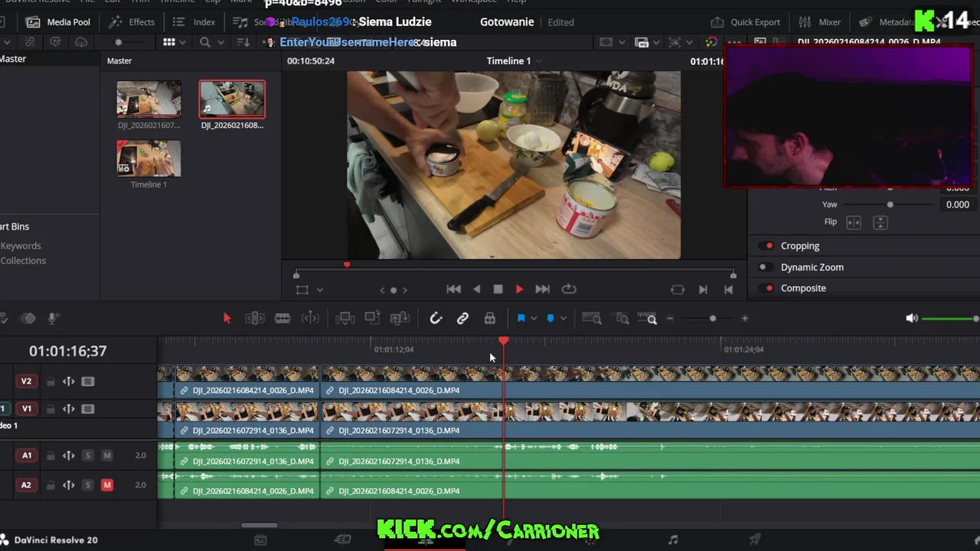Open viewer transform overlay dropdown arrow
Viewport: 980px width, 551px height.
pos(320,290)
